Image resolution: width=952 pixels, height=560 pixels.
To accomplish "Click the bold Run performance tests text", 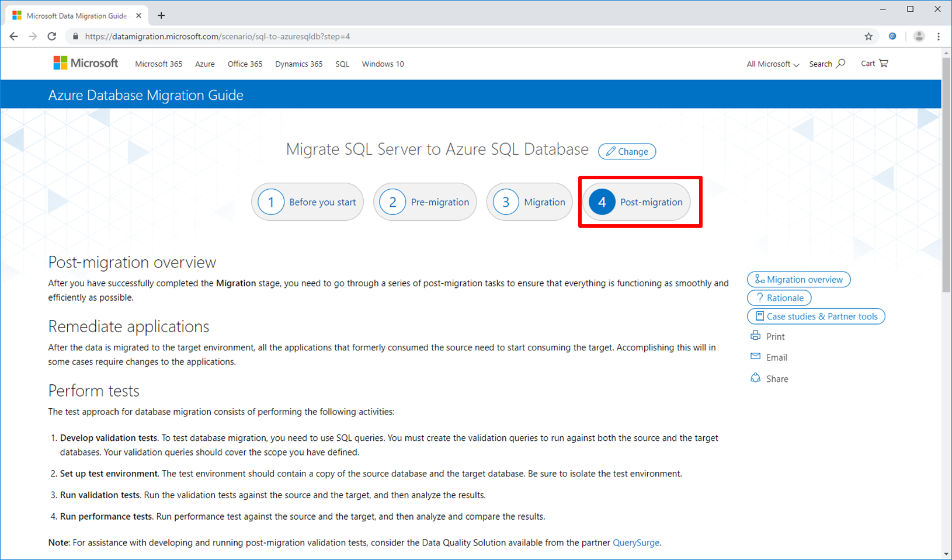I will [x=107, y=517].
